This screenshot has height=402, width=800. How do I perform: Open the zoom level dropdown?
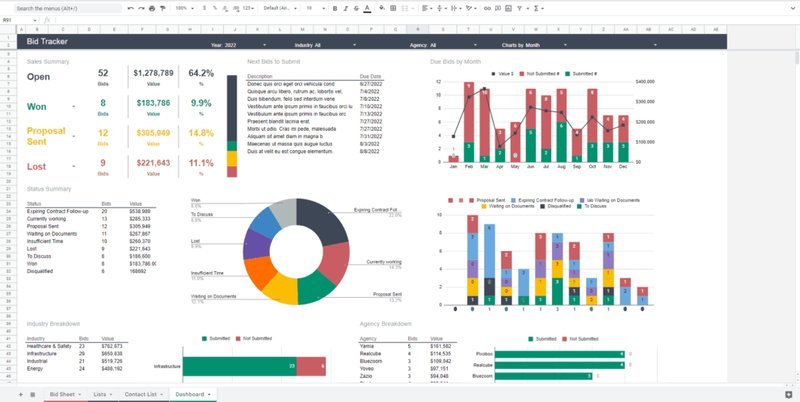coord(184,8)
